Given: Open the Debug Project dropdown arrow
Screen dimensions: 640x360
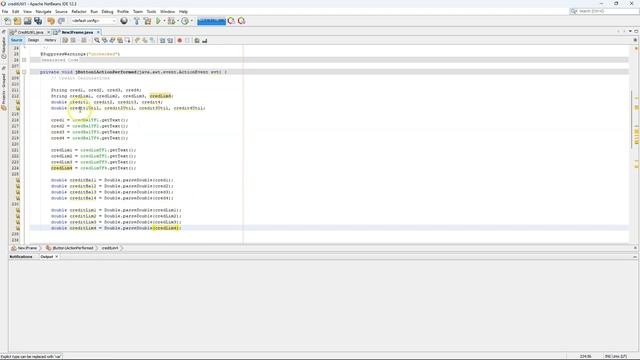Looking at the screenshot, I should point(178,21).
